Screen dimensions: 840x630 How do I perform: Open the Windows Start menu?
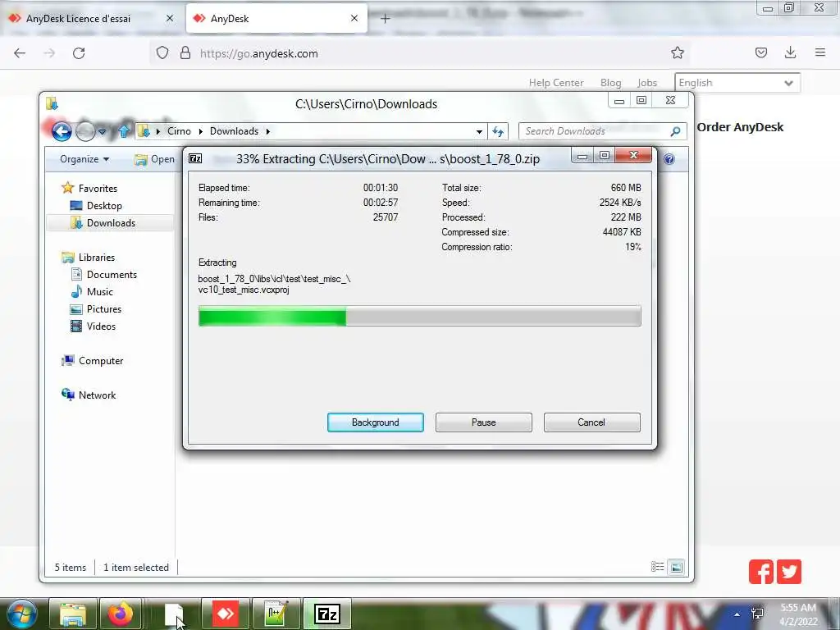[x=21, y=614]
